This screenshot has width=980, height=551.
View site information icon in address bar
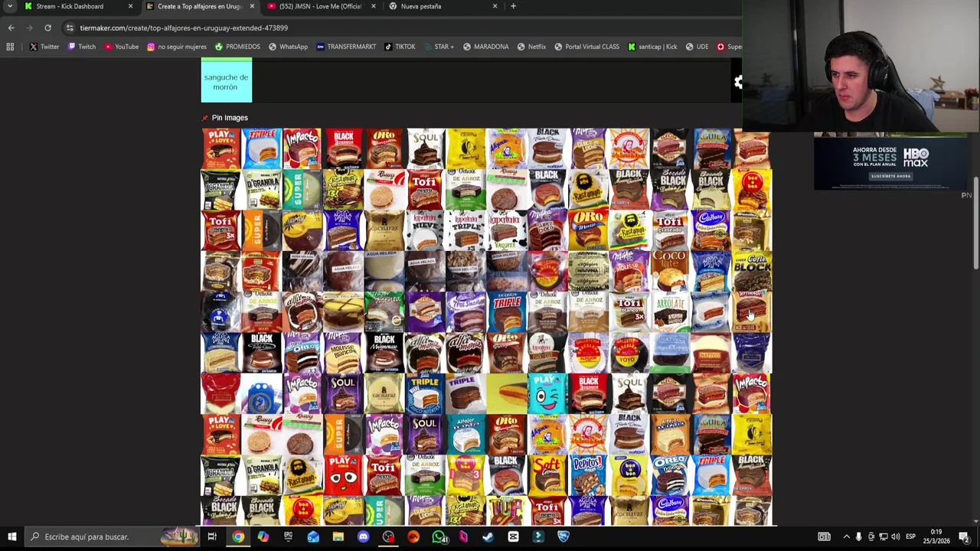point(70,28)
